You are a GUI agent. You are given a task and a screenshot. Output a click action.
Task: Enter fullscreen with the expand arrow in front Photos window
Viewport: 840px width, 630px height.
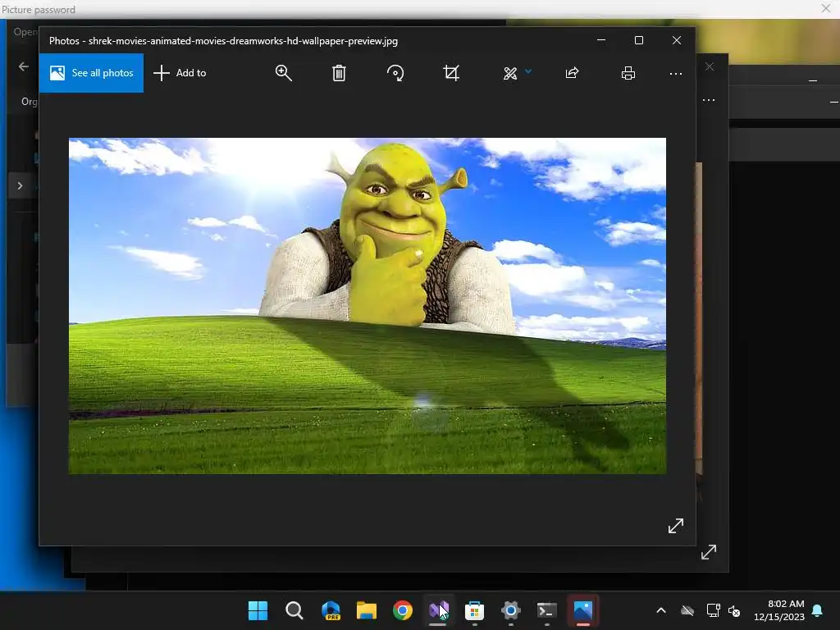[x=676, y=526]
